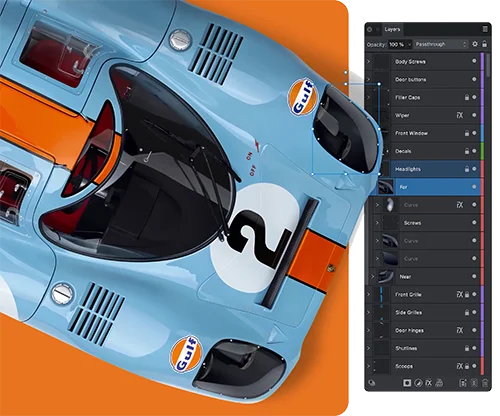Hide the Door hinges layer
The image size is (500, 416).
tap(474, 330)
